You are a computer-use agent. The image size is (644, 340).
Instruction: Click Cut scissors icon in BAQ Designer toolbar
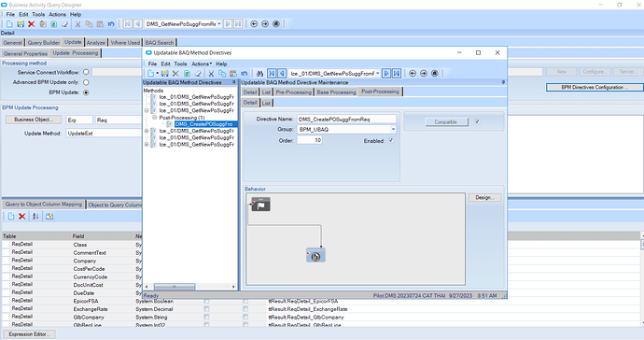[77, 24]
